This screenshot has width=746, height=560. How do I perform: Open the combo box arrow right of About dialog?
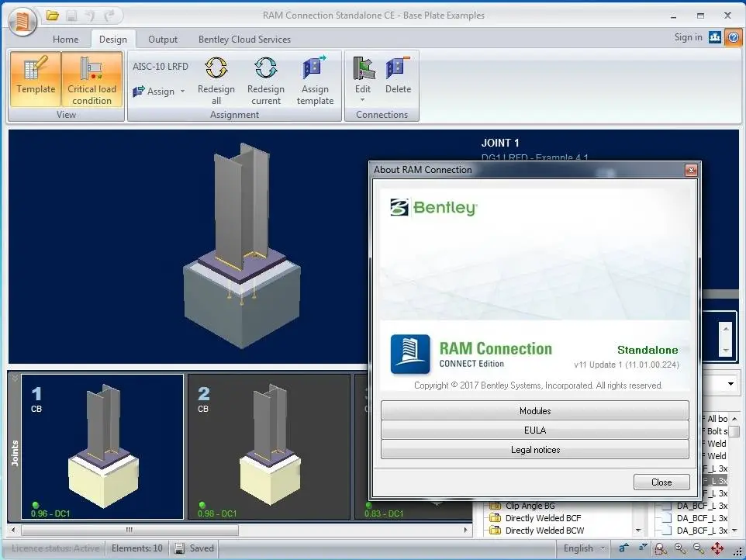tap(730, 383)
